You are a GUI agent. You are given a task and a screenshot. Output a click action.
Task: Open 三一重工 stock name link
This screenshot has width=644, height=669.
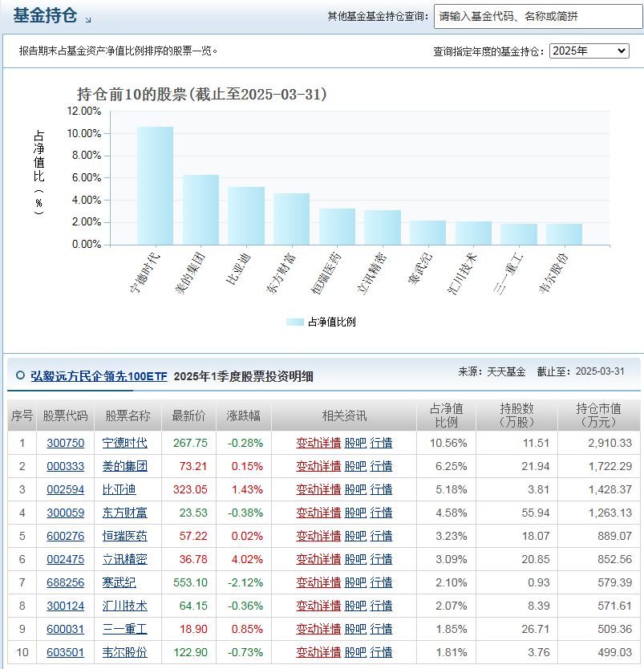point(124,629)
